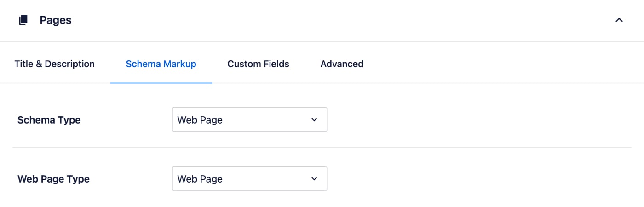Click the Schema Type field label

coord(49,120)
